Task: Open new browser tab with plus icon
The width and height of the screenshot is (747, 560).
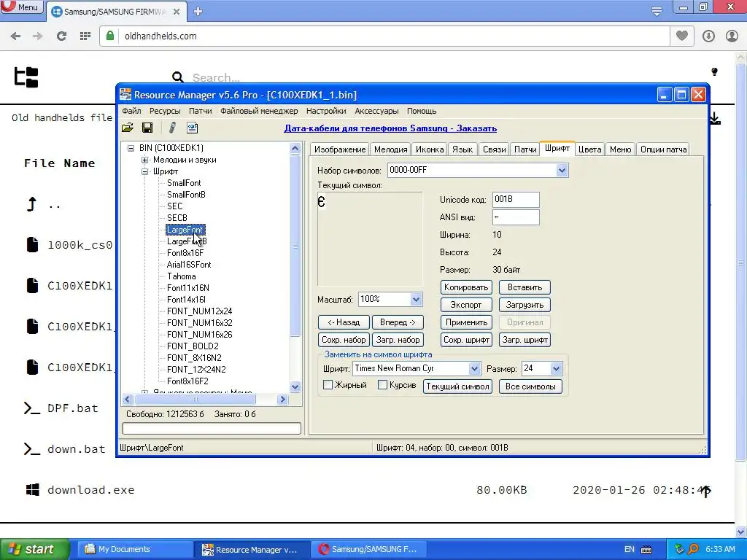Action: [x=198, y=12]
